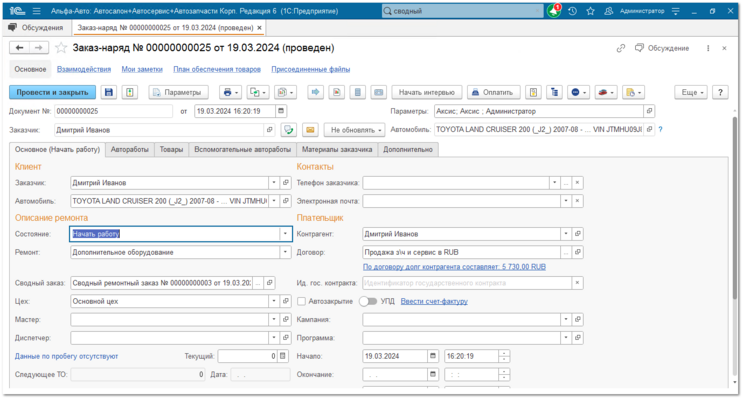Viewport: 743px width, 399px height.
Task: Open Присоединенные файлы link
Action: (311, 69)
